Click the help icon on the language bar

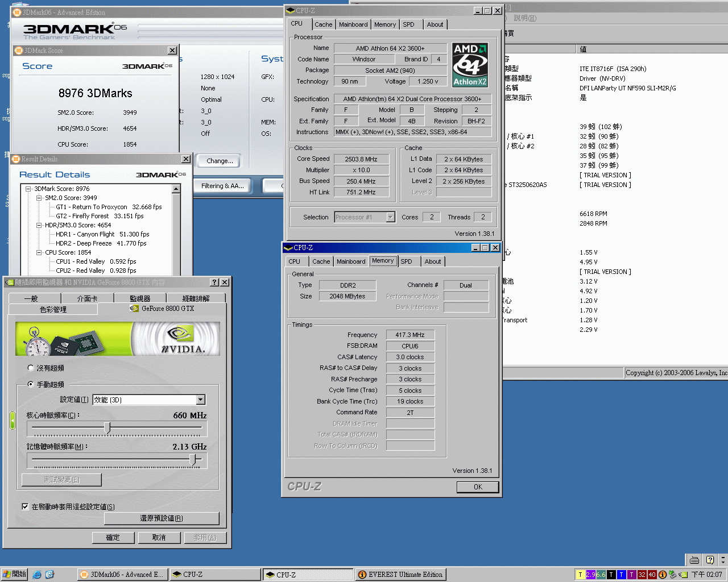tap(709, 560)
